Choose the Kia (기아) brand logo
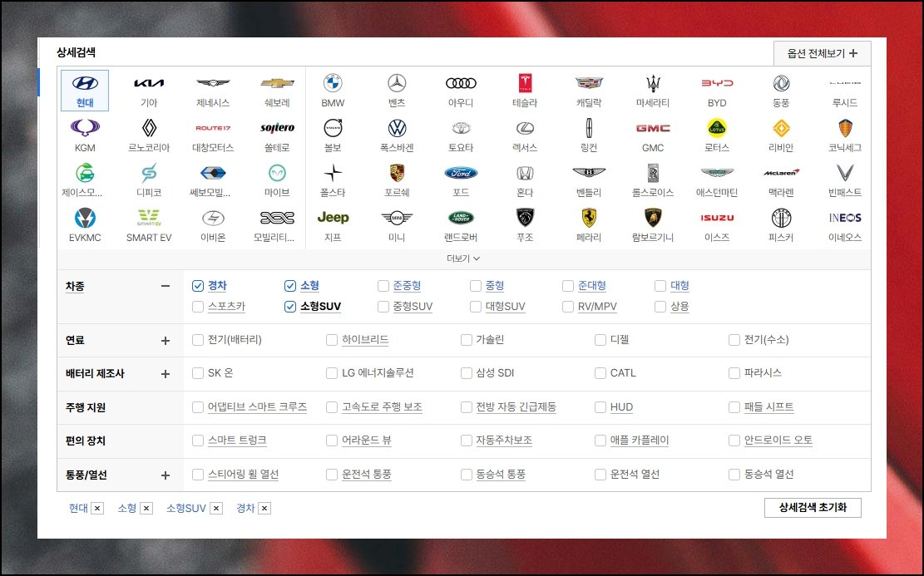The image size is (924, 576). pos(149,84)
